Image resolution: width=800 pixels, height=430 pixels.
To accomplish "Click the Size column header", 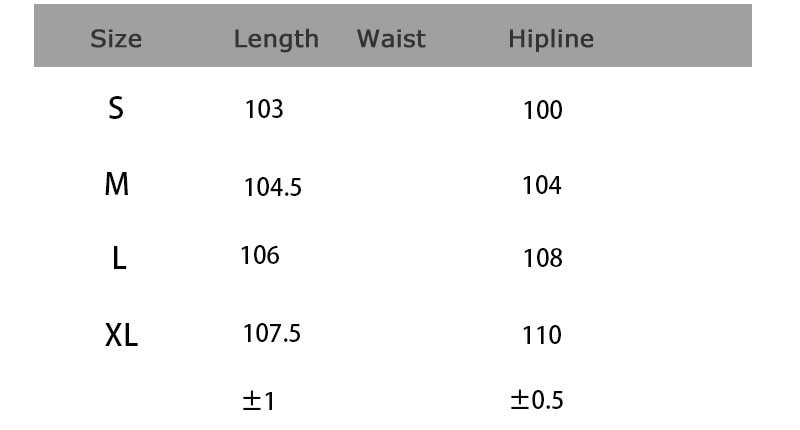I will [x=116, y=39].
